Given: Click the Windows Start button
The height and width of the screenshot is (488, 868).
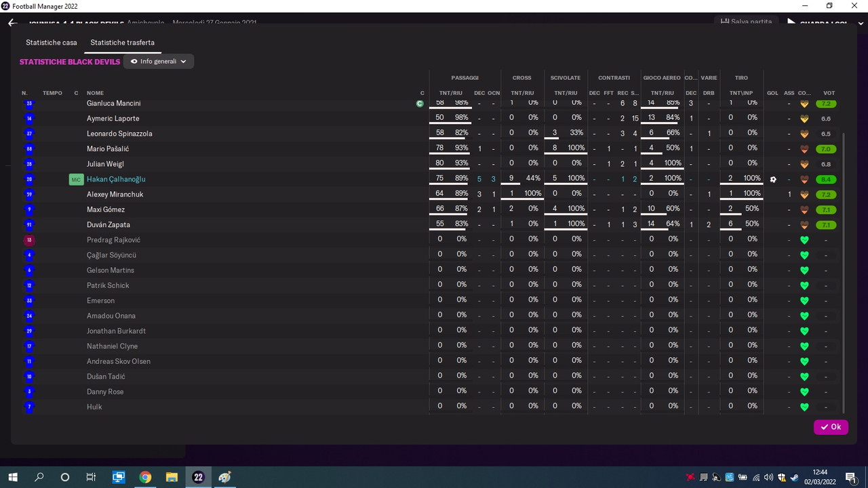Looking at the screenshot, I should [12, 477].
